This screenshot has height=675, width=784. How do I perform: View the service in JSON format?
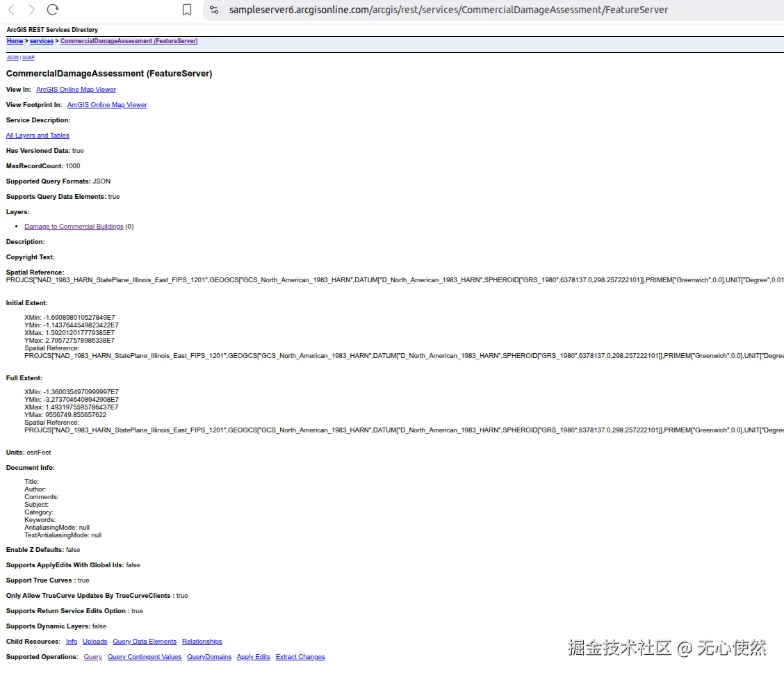click(x=13, y=58)
